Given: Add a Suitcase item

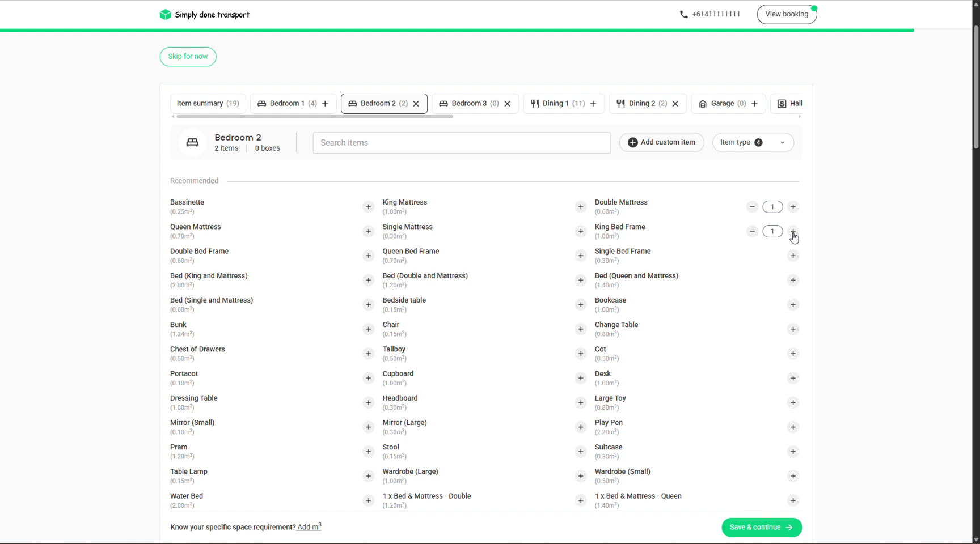Looking at the screenshot, I should [x=793, y=452].
